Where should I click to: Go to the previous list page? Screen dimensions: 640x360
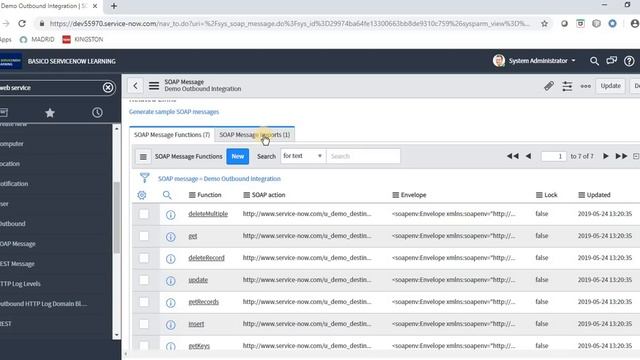[528, 156]
